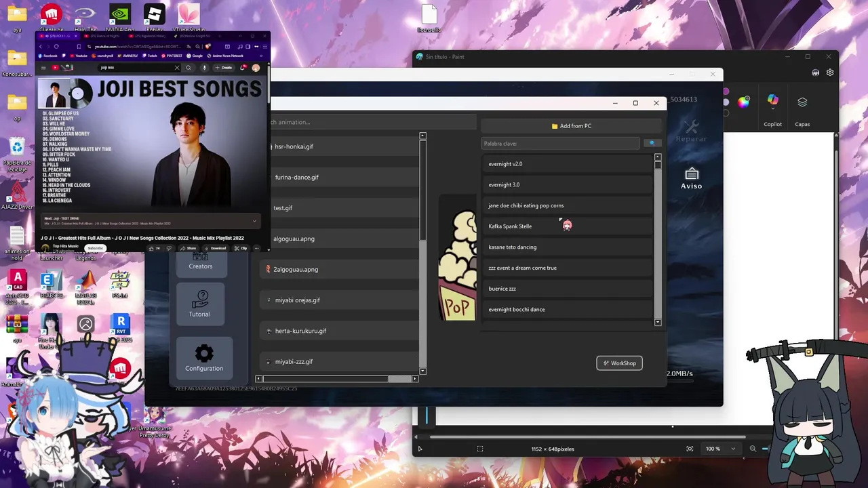Click the selection size icon in Paint status bar
Viewport: 868px width, 488px height.
[480, 449]
